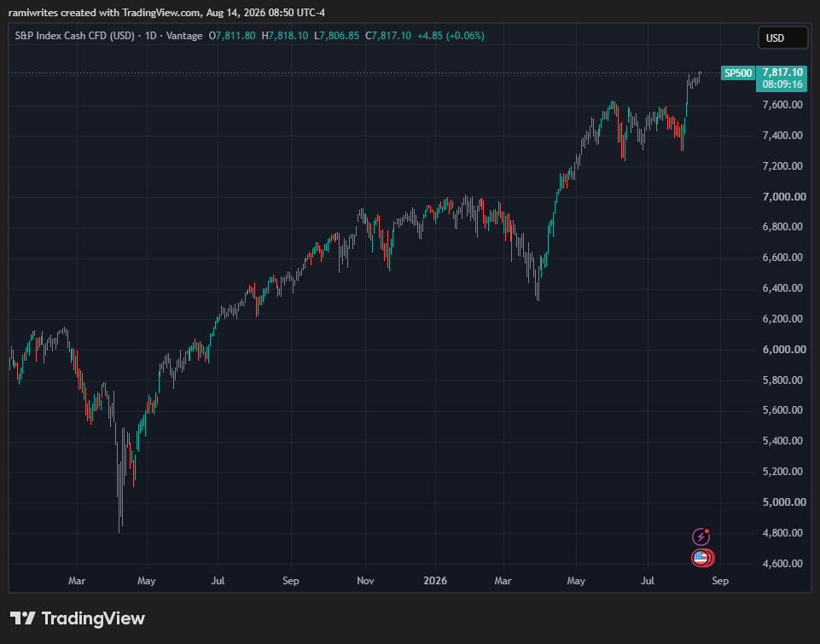The width and height of the screenshot is (820, 644).
Task: Click the 1D interval label
Action: pyautogui.click(x=151, y=36)
